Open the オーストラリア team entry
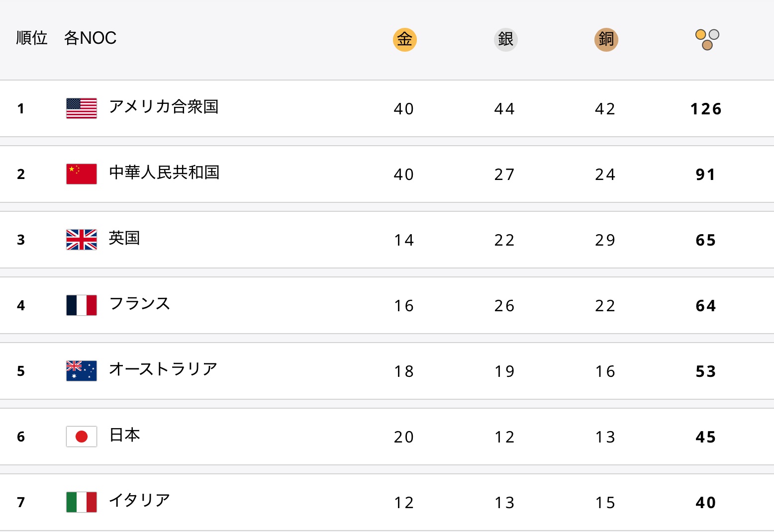 pyautogui.click(x=163, y=369)
